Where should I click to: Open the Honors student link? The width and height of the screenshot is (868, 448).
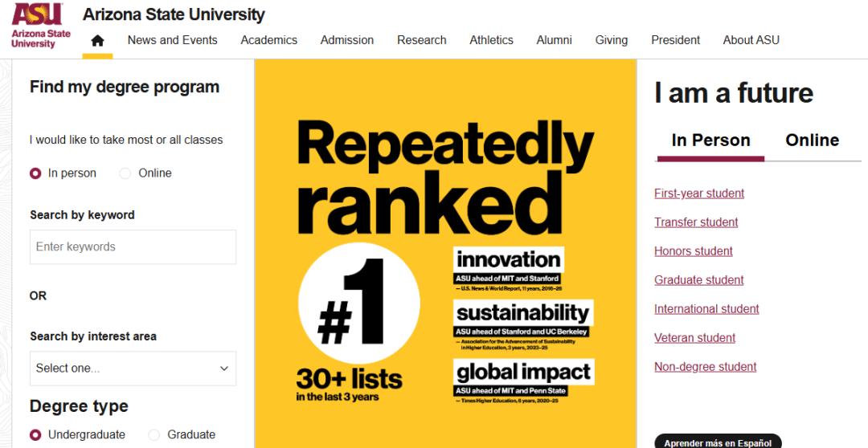(x=693, y=251)
